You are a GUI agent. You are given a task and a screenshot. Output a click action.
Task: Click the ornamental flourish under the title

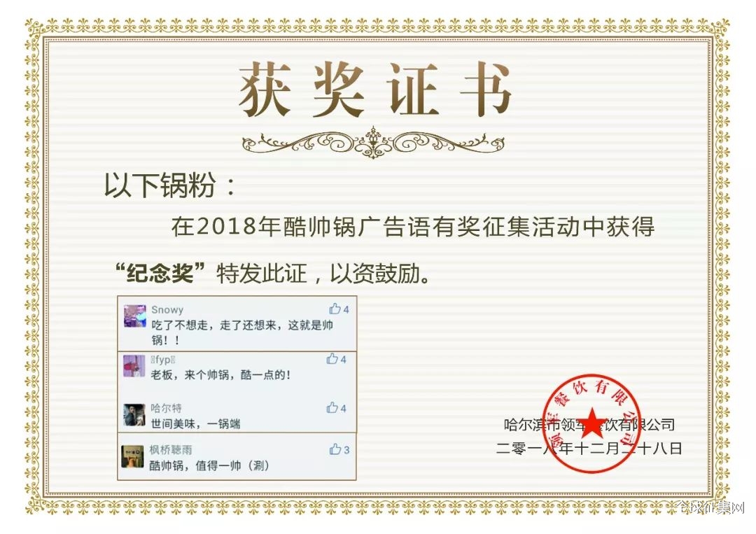(x=373, y=143)
